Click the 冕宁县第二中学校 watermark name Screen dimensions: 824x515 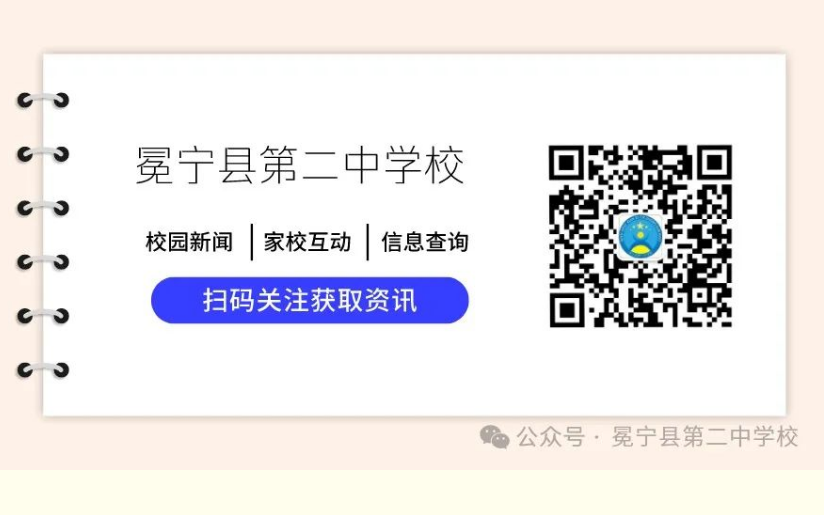(x=705, y=437)
